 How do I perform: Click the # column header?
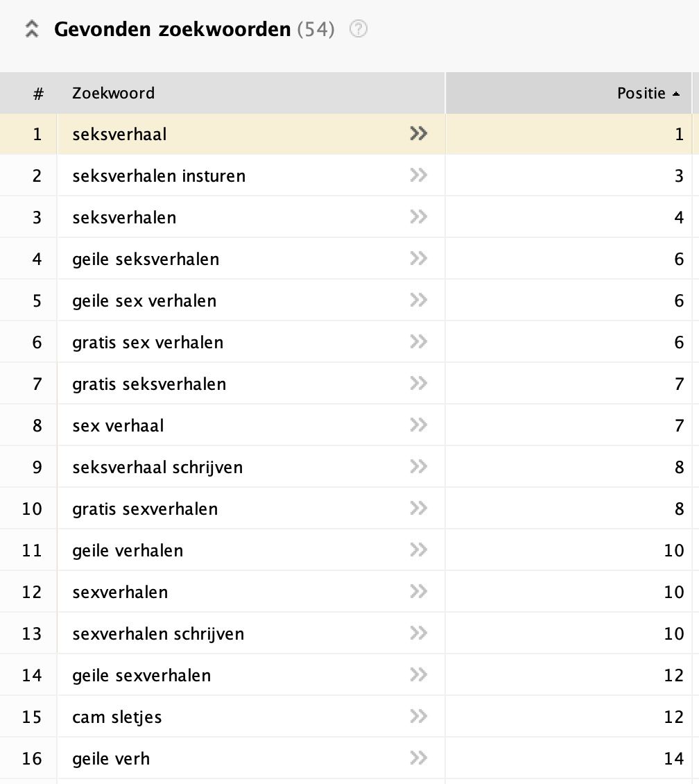click(38, 94)
